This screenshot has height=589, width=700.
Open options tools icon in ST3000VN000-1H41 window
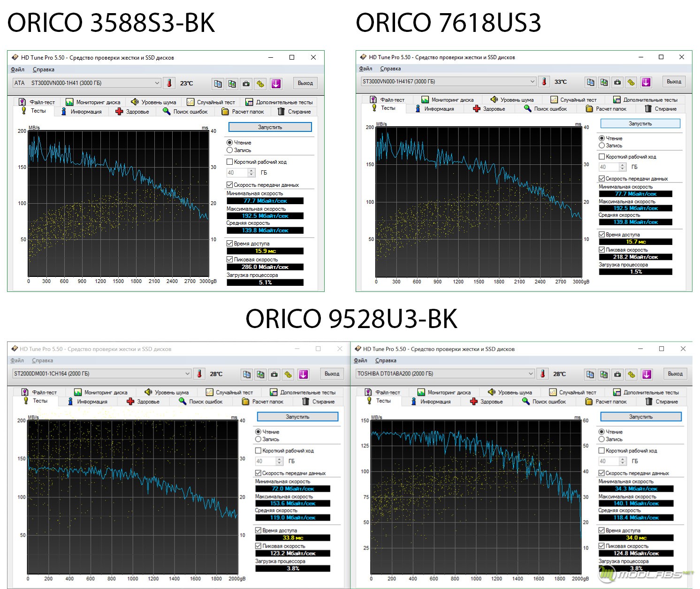coord(260,84)
